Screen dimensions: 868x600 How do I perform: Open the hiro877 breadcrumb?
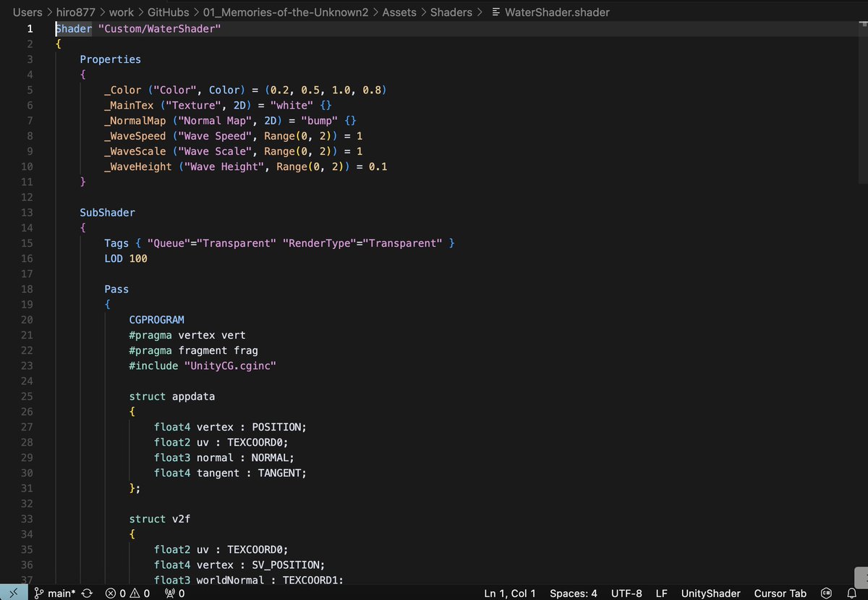click(76, 12)
